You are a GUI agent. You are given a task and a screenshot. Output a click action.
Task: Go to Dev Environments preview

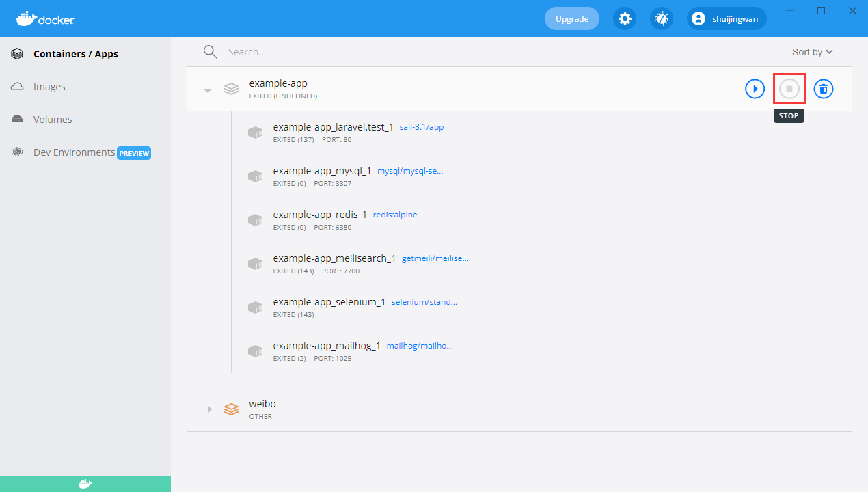[x=74, y=152]
